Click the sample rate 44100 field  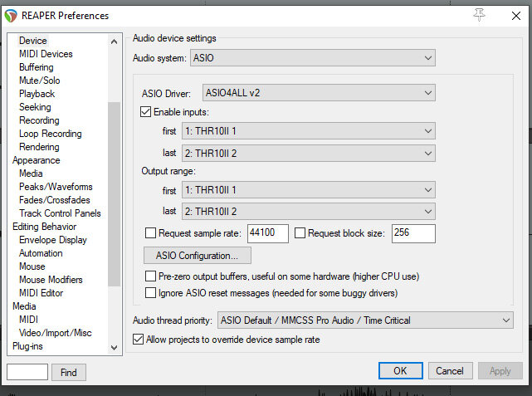(x=268, y=233)
